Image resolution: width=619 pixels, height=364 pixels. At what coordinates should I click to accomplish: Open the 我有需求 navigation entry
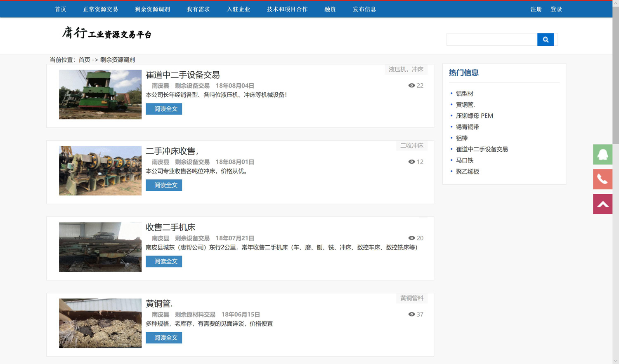[x=198, y=9]
